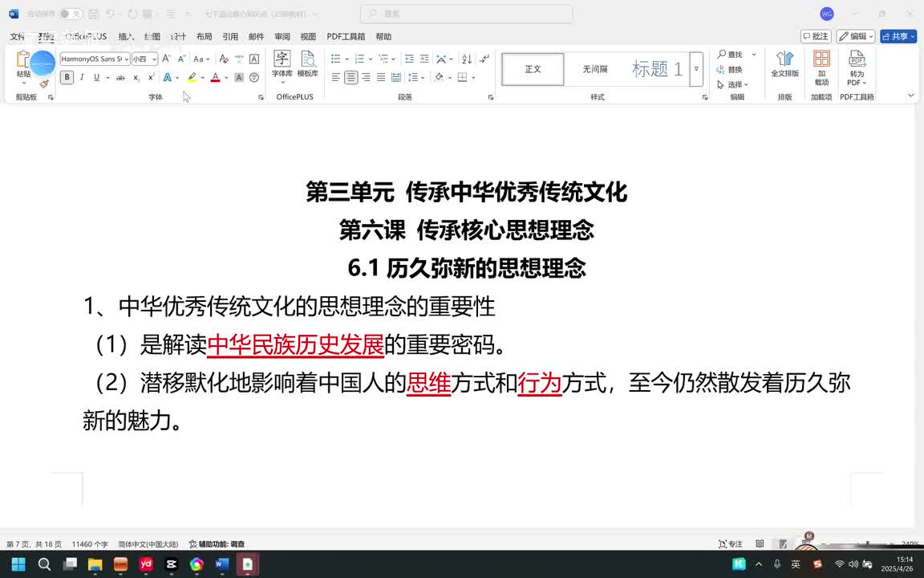
Task: Click the word count 11460 个字
Action: tap(90, 544)
